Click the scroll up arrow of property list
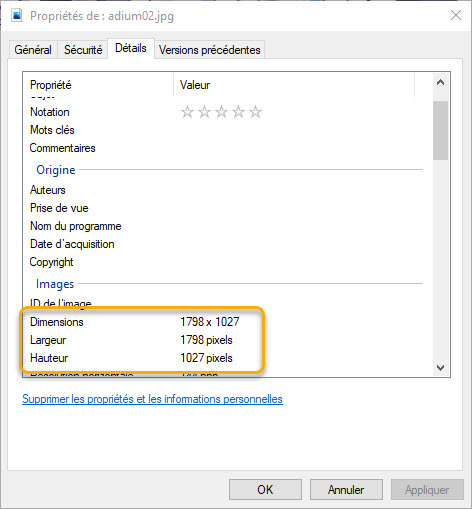Viewport: 472px width, 509px height. [x=440, y=82]
